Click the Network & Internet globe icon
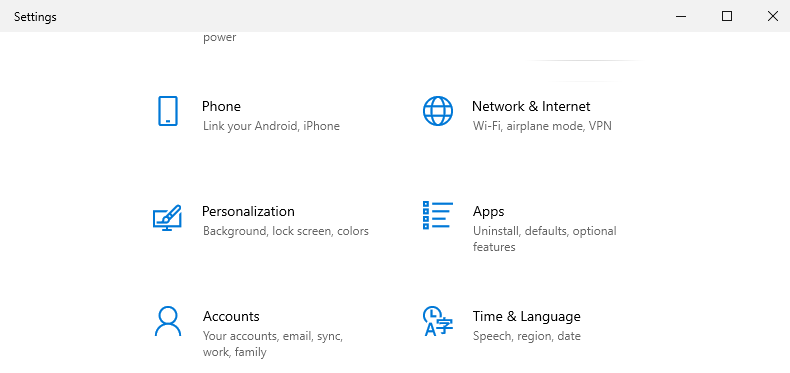790x373 pixels. pyautogui.click(x=438, y=111)
